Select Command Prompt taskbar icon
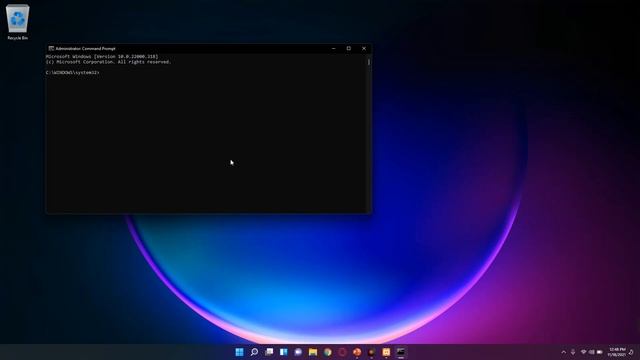640x360 pixels. (401, 352)
